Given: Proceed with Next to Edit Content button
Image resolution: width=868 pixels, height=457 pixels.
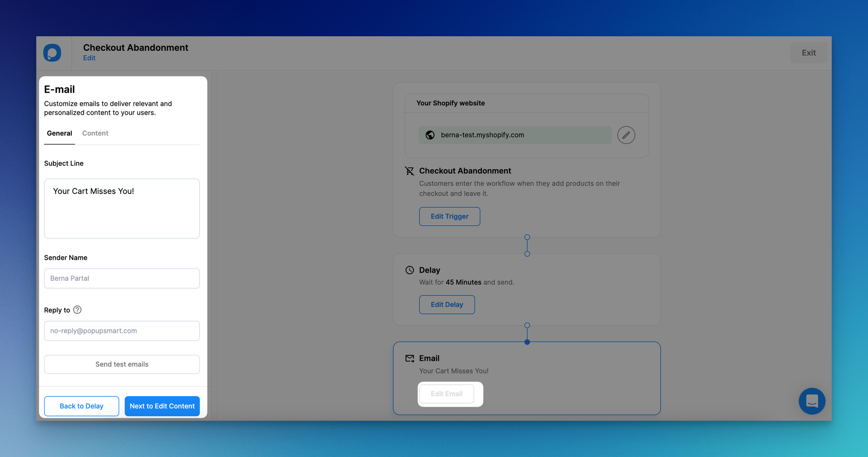Looking at the screenshot, I should pos(162,406).
